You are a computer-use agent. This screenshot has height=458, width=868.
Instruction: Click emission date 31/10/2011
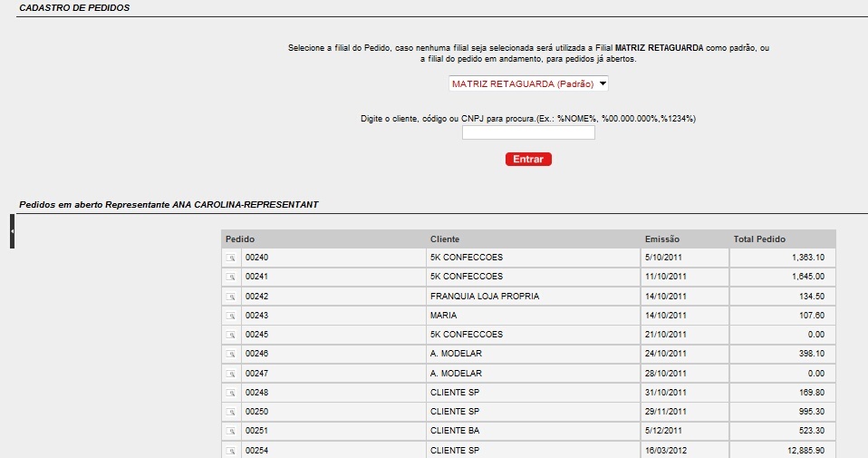click(x=665, y=392)
